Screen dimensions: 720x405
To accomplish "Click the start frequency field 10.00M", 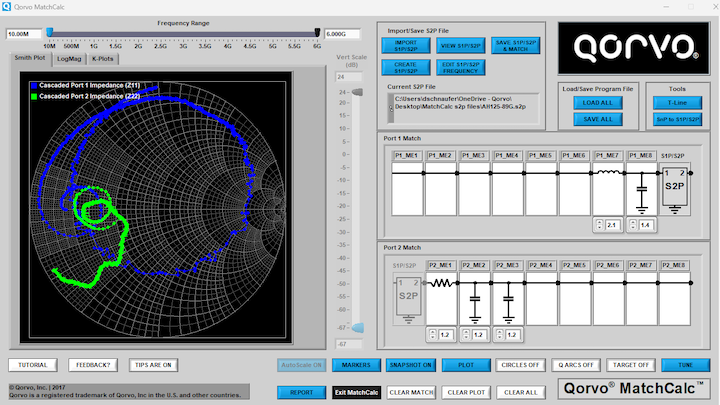I will pyautogui.click(x=23, y=34).
